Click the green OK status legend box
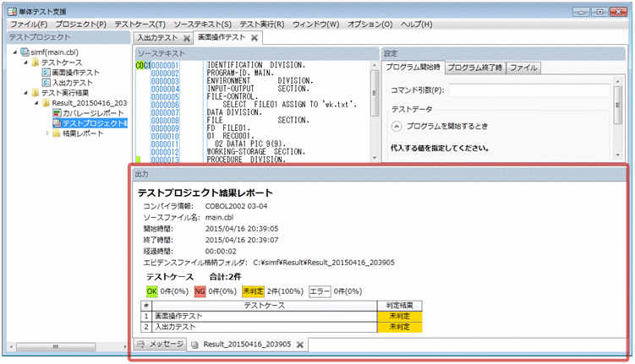Image resolution: width=635 pixels, height=364 pixels. pyautogui.click(x=152, y=291)
